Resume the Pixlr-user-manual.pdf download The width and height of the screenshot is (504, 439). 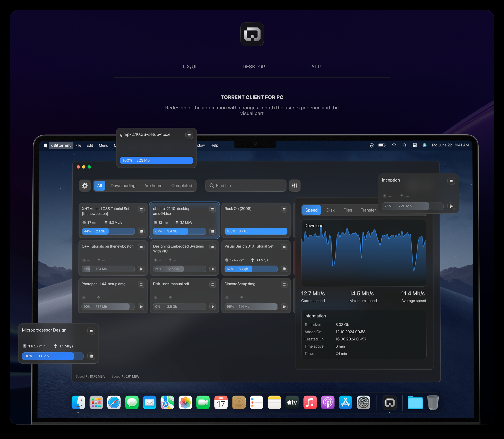[213, 306]
